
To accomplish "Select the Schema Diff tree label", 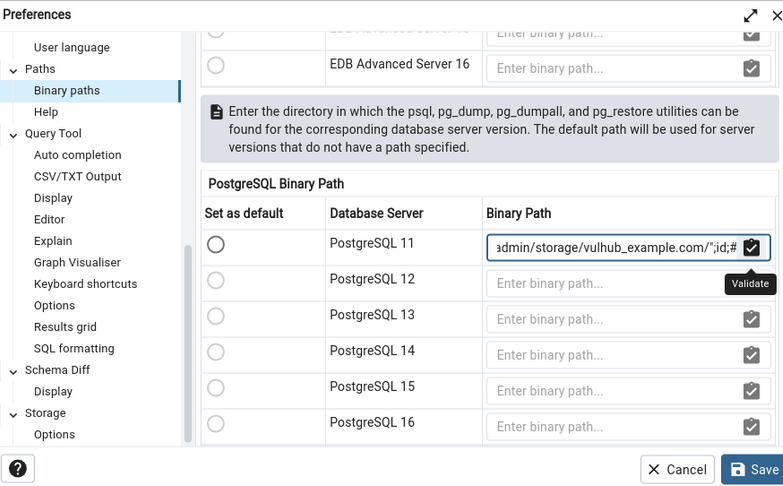I will [x=57, y=370].
